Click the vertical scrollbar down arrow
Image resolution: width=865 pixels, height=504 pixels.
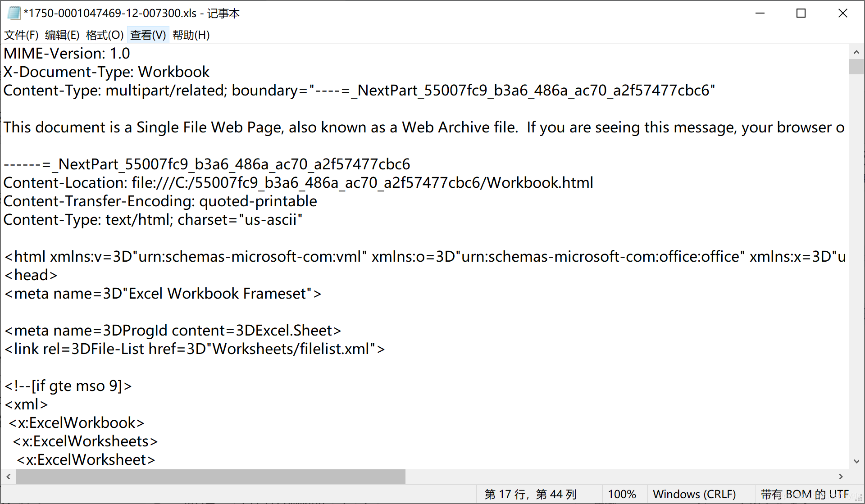(856, 460)
